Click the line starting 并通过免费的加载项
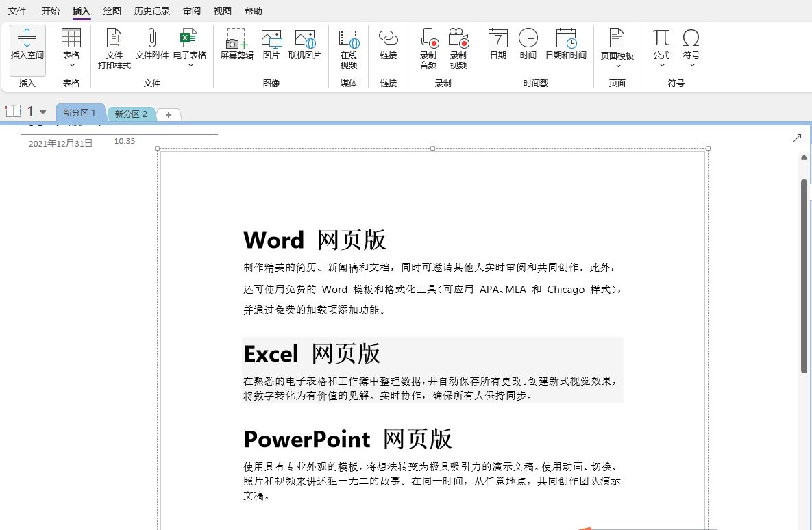 pyautogui.click(x=315, y=310)
